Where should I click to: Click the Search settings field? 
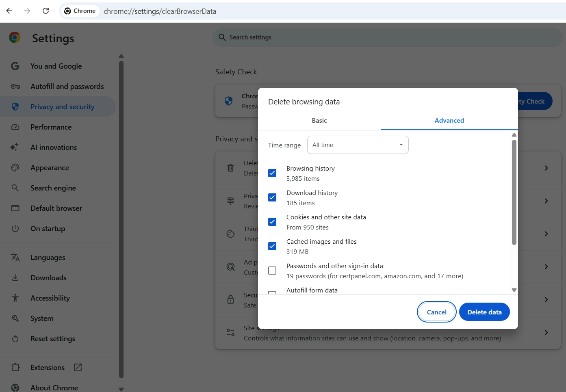point(386,37)
